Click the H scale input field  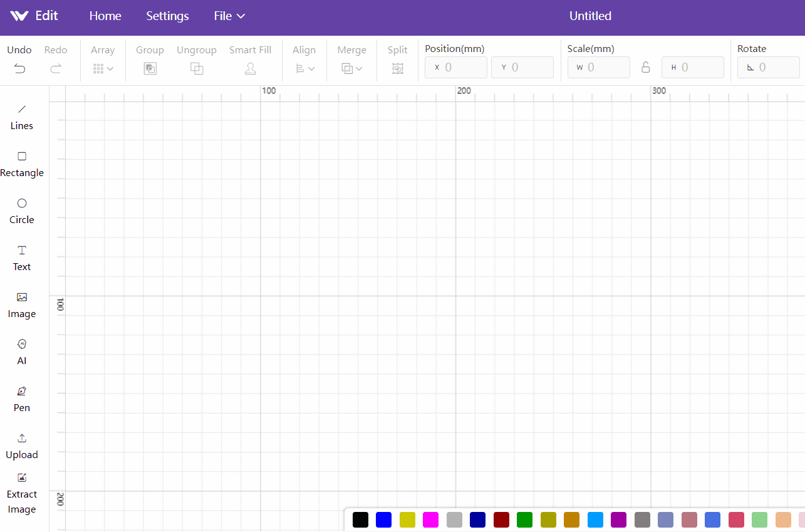click(x=693, y=68)
